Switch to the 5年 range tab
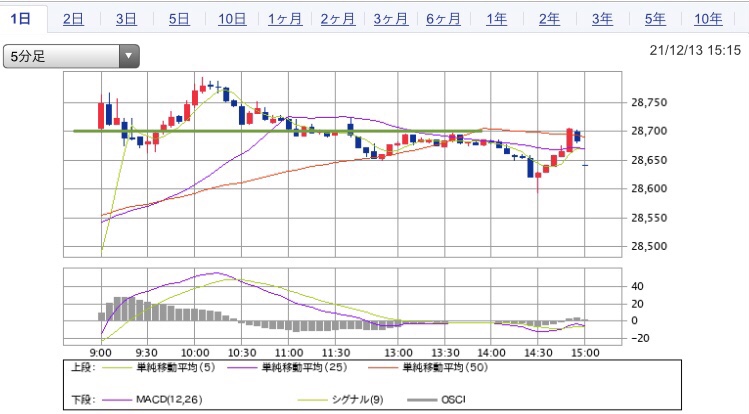 click(655, 19)
